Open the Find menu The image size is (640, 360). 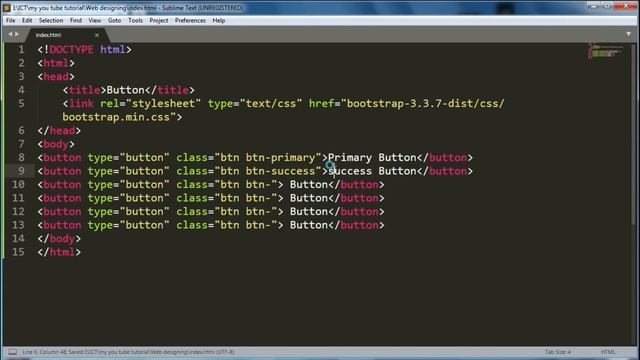tap(76, 20)
